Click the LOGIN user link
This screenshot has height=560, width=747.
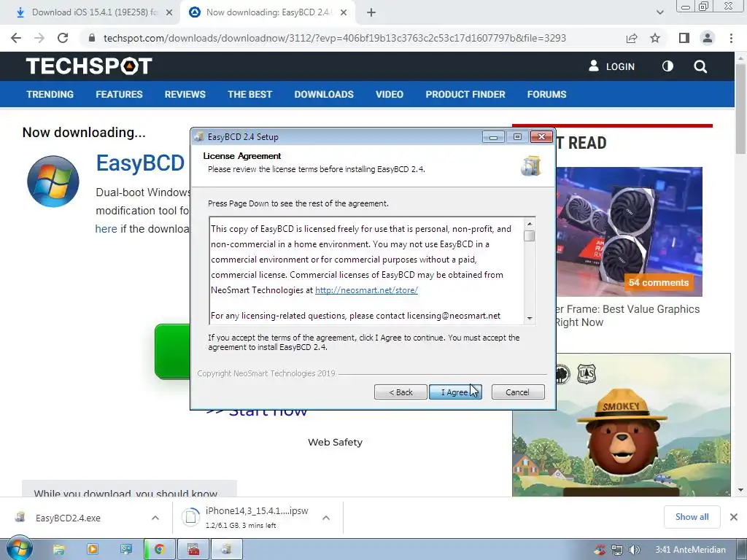[x=612, y=66]
